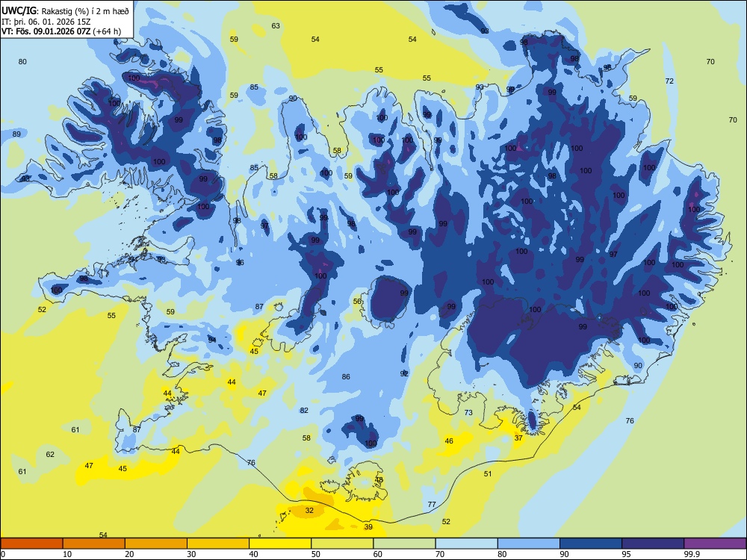Screen dimensions: 747x560
Task: Click the 30–40 amber legend swatch
Action: pyautogui.click(x=218, y=544)
